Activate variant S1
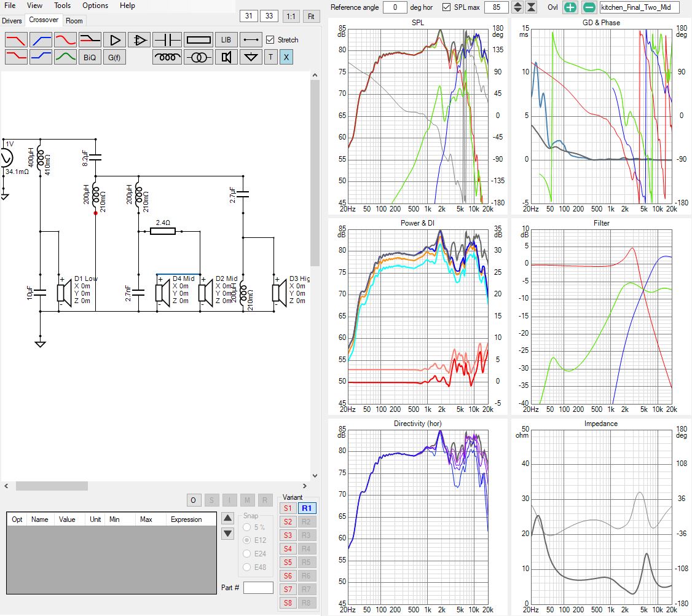Screen dimensions: 692x616 [288, 508]
